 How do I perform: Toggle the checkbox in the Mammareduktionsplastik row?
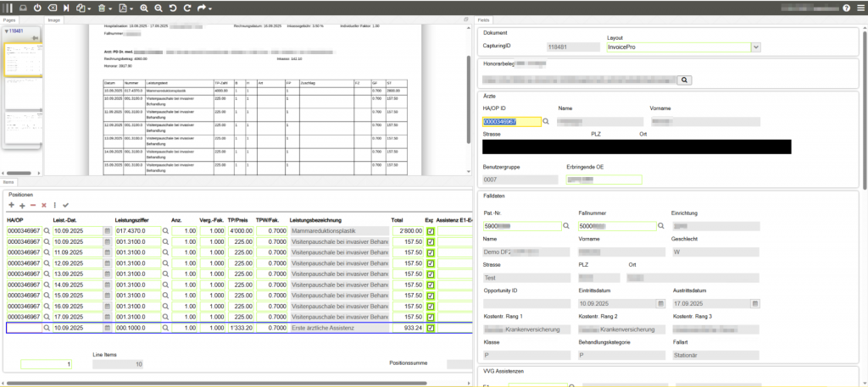pos(431,230)
